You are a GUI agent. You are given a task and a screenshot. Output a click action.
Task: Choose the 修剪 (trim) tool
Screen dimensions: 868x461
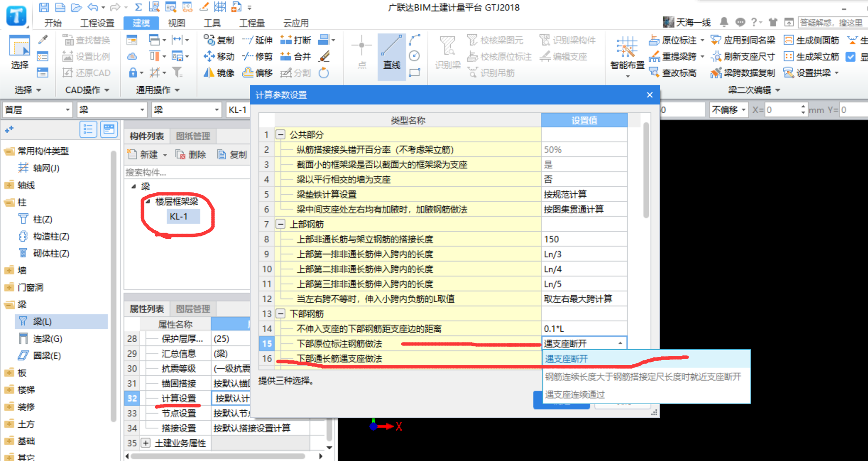[257, 56]
